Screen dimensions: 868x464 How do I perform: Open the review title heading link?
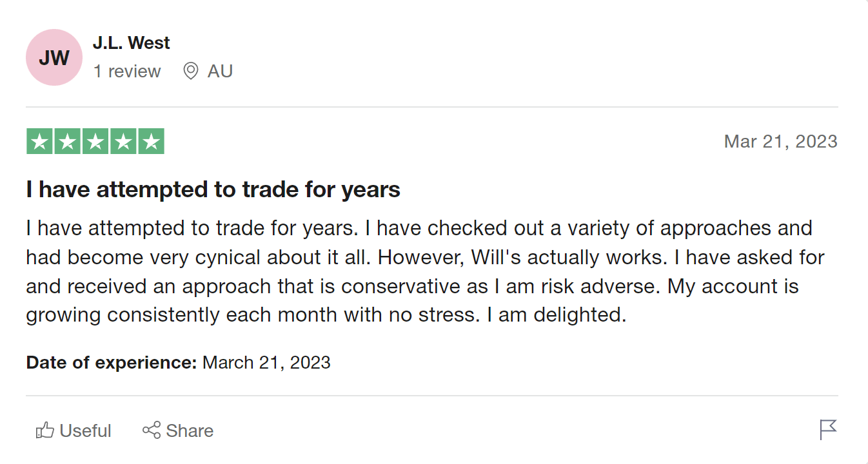tap(213, 189)
